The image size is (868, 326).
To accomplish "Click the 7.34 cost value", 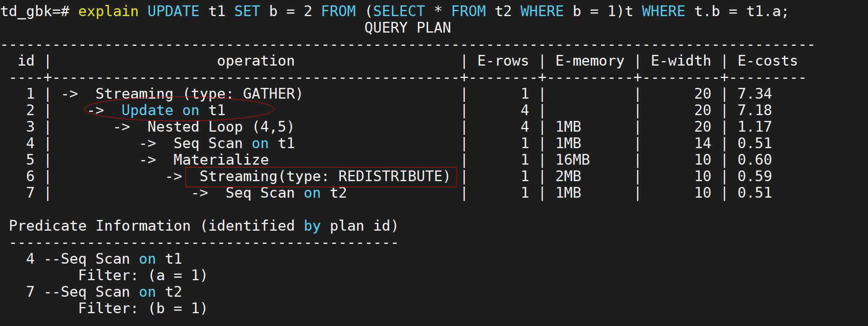I will 754,94.
